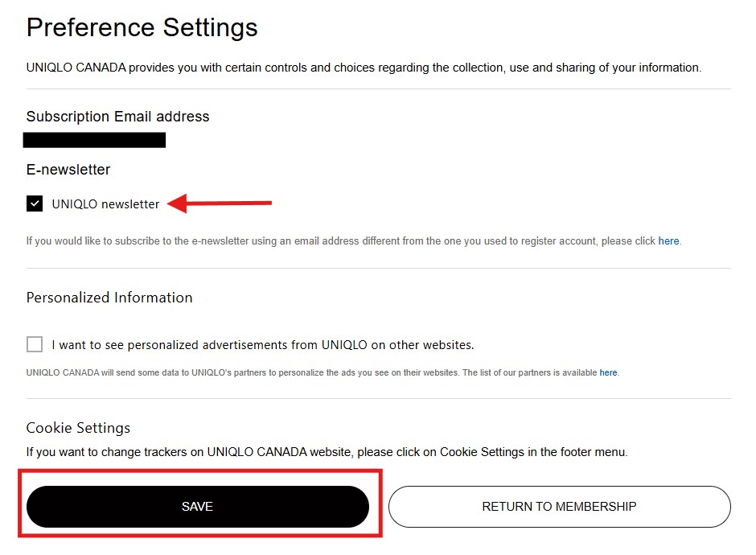Click the UNIQLO CANADA controls intro sentence
The width and height of the screenshot is (756, 555).
(364, 68)
